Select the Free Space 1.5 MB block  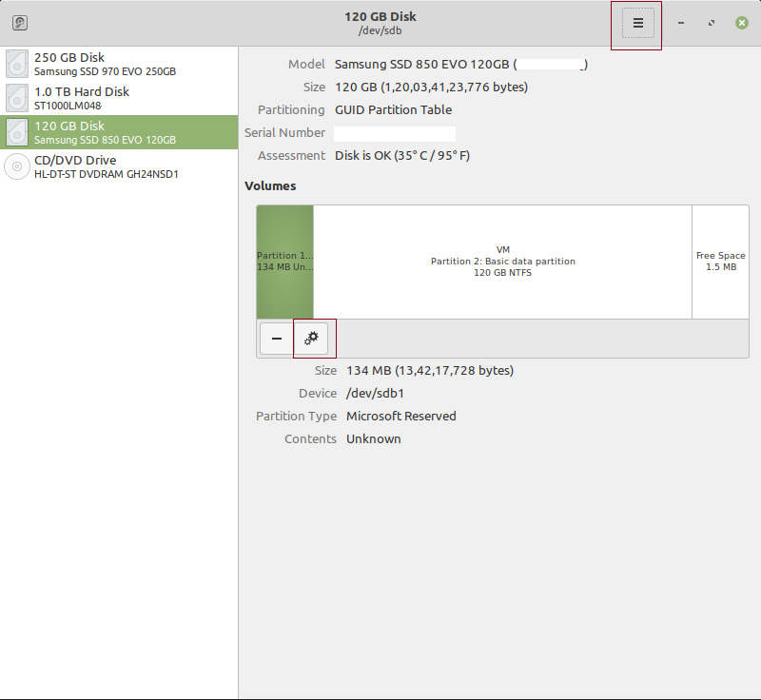[720, 262]
